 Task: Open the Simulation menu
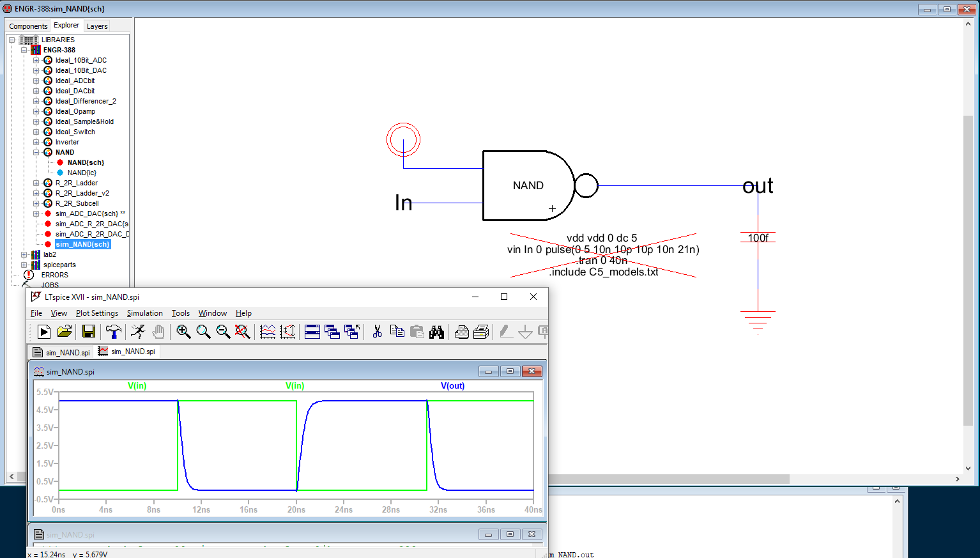pos(145,313)
